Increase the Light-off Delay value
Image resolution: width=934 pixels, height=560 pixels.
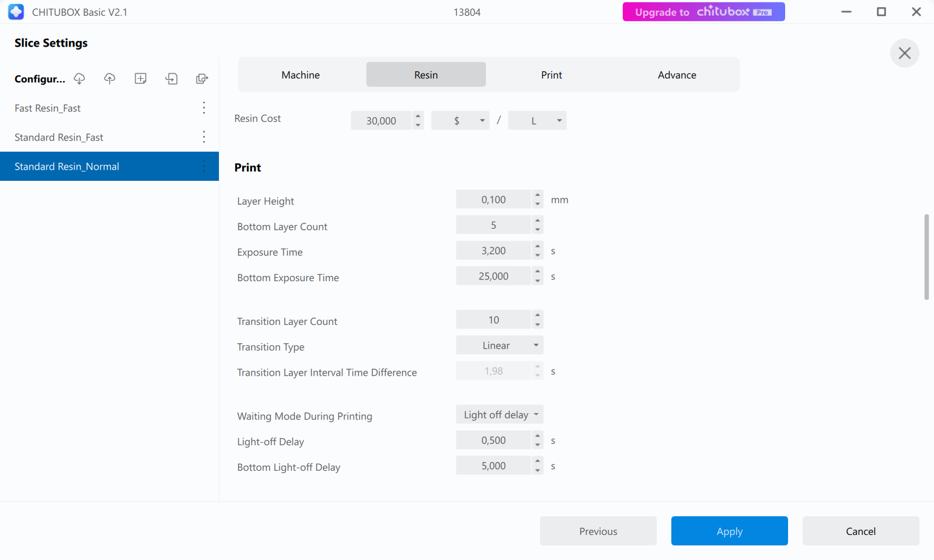538,436
